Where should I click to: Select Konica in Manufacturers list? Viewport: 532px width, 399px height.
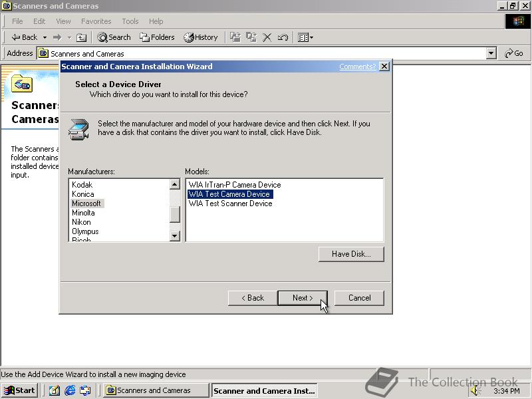point(82,194)
